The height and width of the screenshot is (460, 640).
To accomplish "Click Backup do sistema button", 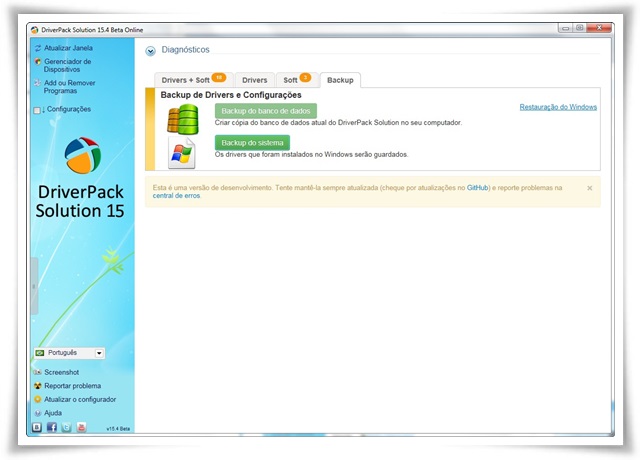I will tap(252, 143).
